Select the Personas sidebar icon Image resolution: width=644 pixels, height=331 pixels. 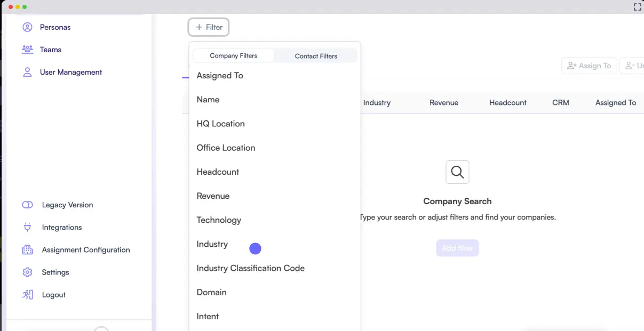27,27
